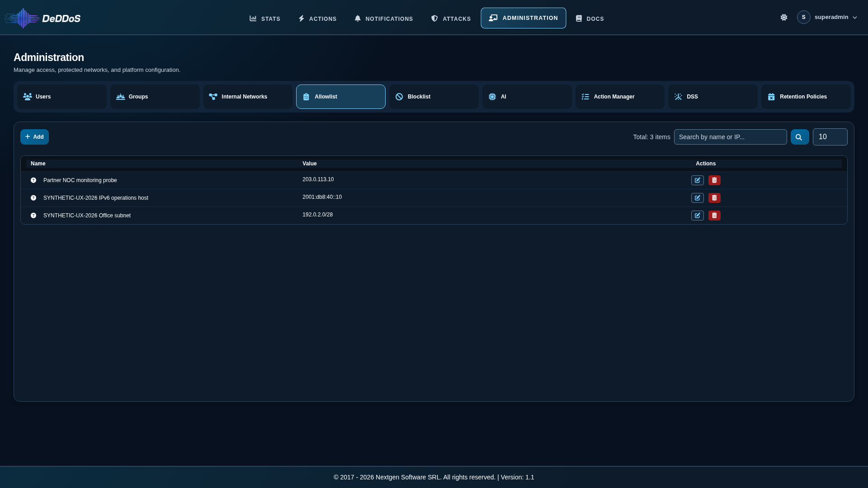Add a new allowlist entry
This screenshot has height=488, width=868.
coord(34,137)
